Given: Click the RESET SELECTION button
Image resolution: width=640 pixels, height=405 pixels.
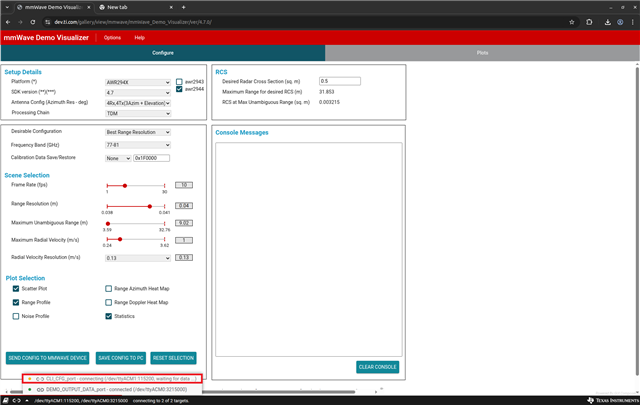Looking at the screenshot, I should tap(173, 358).
